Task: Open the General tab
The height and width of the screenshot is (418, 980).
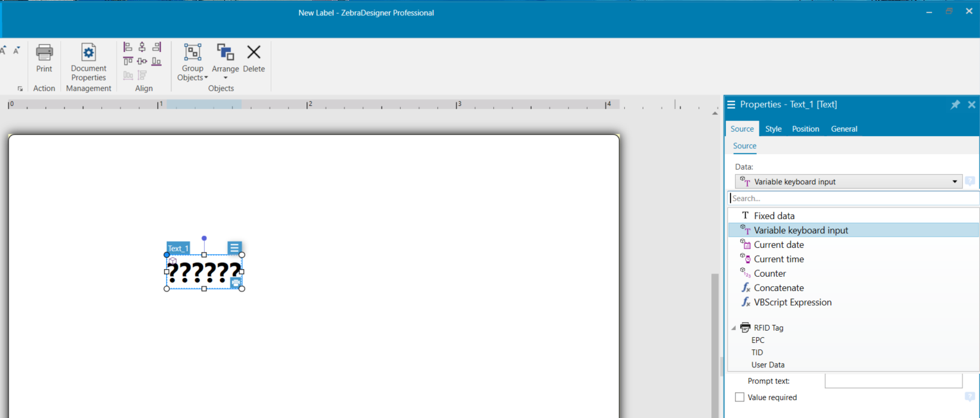Action: tap(844, 128)
